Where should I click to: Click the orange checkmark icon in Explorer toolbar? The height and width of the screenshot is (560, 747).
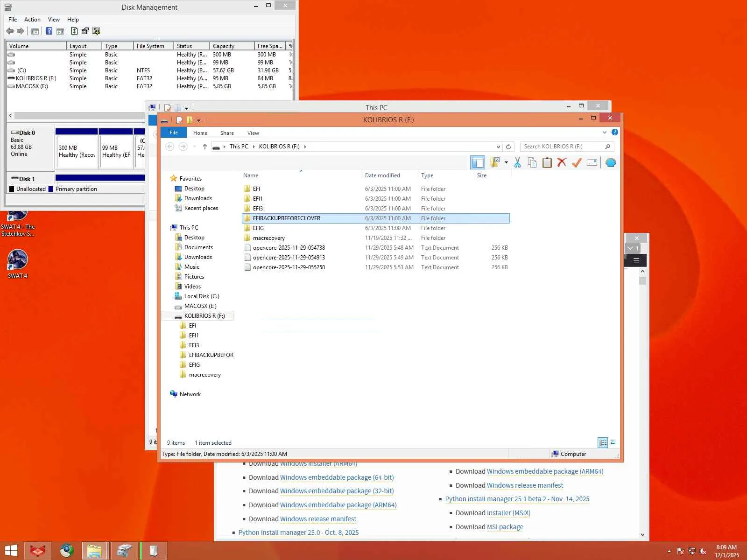coord(577,162)
